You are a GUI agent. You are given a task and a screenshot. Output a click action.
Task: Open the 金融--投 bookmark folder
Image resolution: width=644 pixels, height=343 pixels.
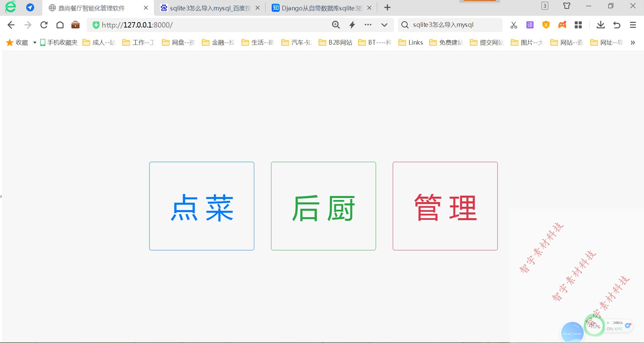(218, 42)
